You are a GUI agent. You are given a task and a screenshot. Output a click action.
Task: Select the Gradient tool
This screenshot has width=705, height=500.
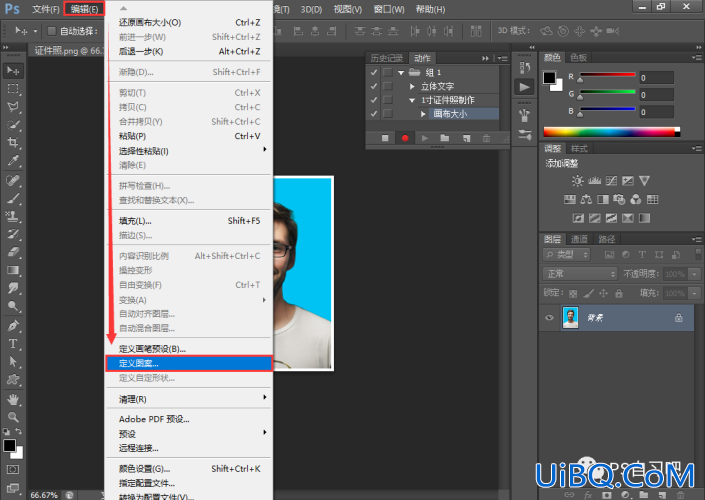pos(13,270)
